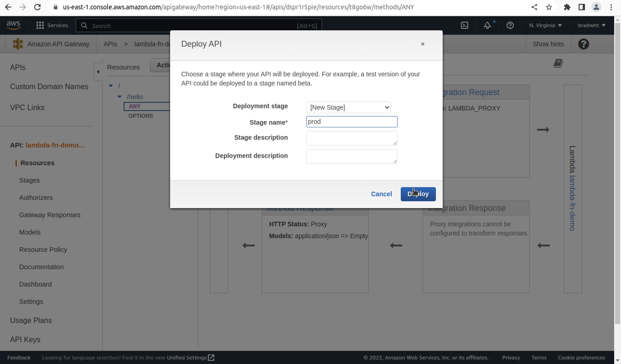Open Dashboard in the API menu
The height and width of the screenshot is (364, 621).
tap(35, 284)
